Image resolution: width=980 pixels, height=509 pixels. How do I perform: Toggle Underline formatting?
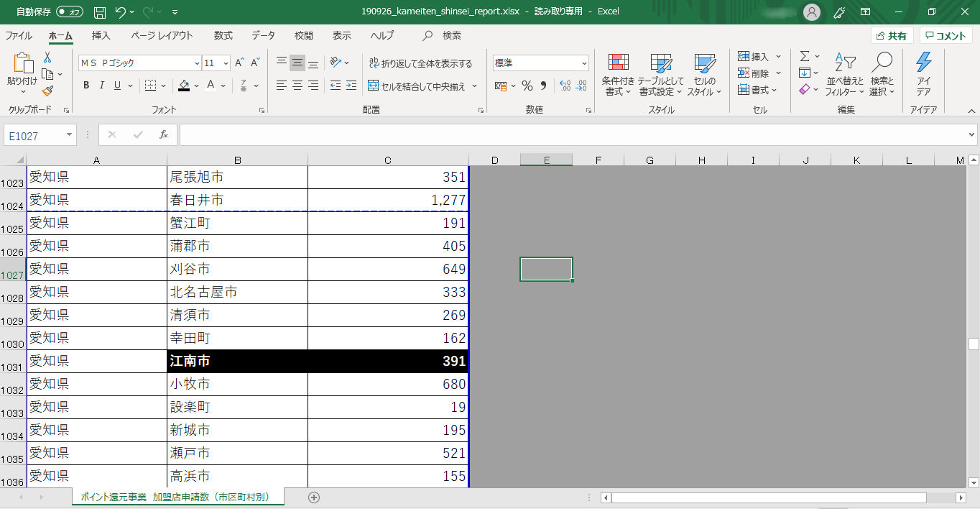pyautogui.click(x=117, y=86)
